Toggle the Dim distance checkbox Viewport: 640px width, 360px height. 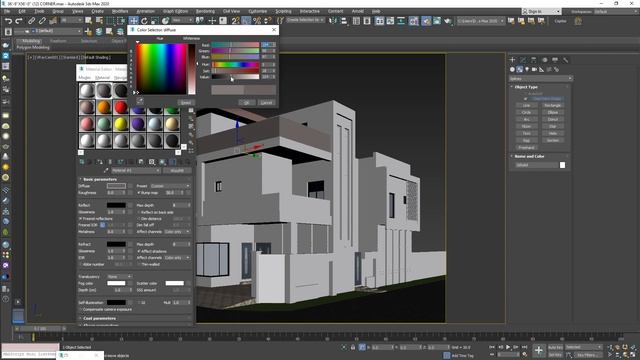139,218
